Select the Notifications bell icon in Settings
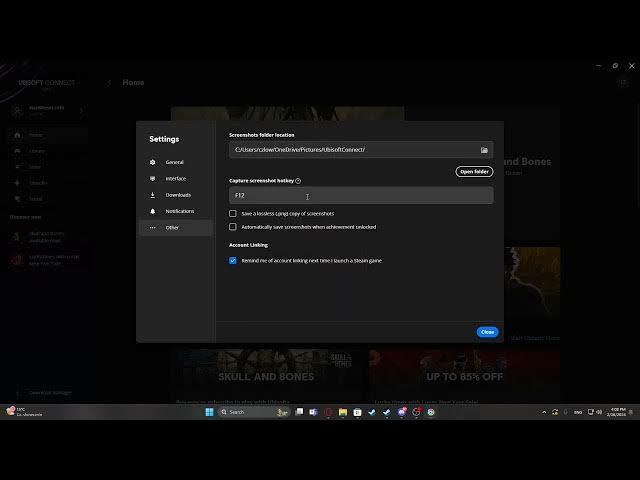The height and width of the screenshot is (480, 640). pyautogui.click(x=153, y=211)
